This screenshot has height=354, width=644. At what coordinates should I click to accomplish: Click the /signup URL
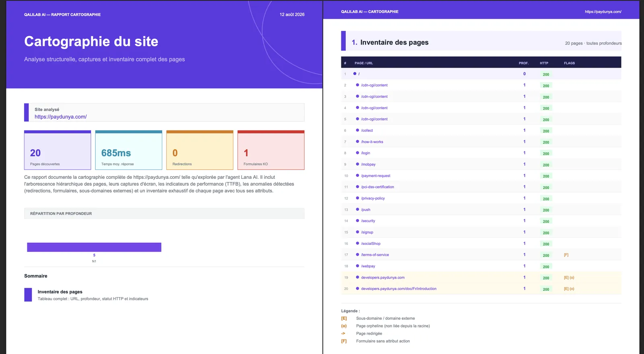(367, 232)
